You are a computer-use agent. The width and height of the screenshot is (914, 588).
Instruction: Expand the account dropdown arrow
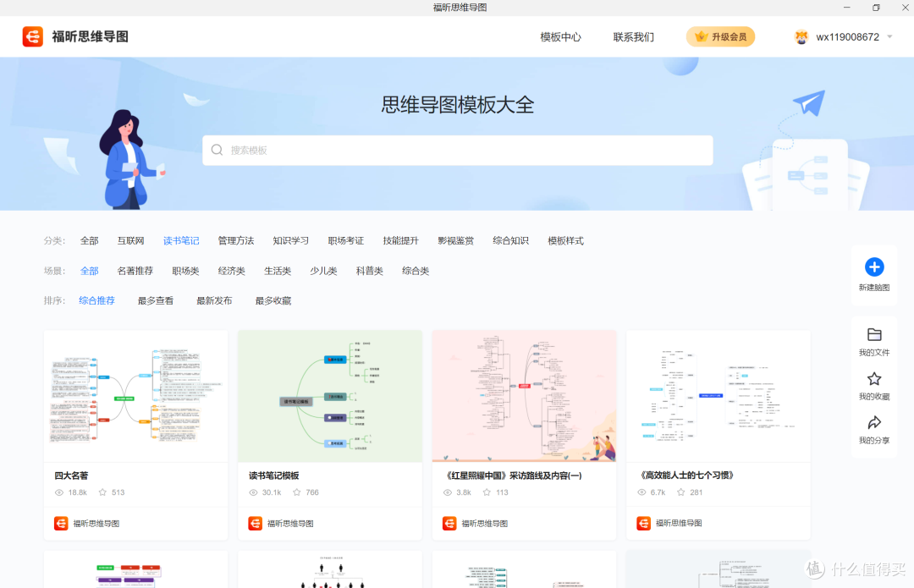pos(889,36)
